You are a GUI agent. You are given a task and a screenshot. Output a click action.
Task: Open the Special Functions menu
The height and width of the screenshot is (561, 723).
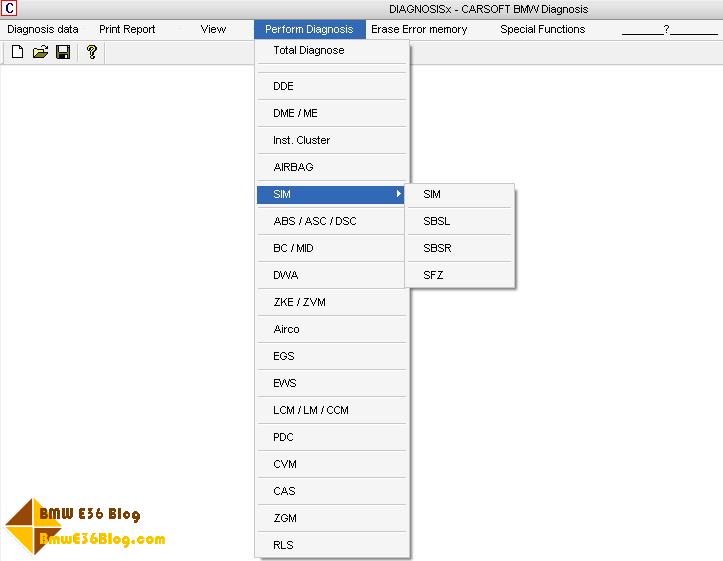coord(543,29)
